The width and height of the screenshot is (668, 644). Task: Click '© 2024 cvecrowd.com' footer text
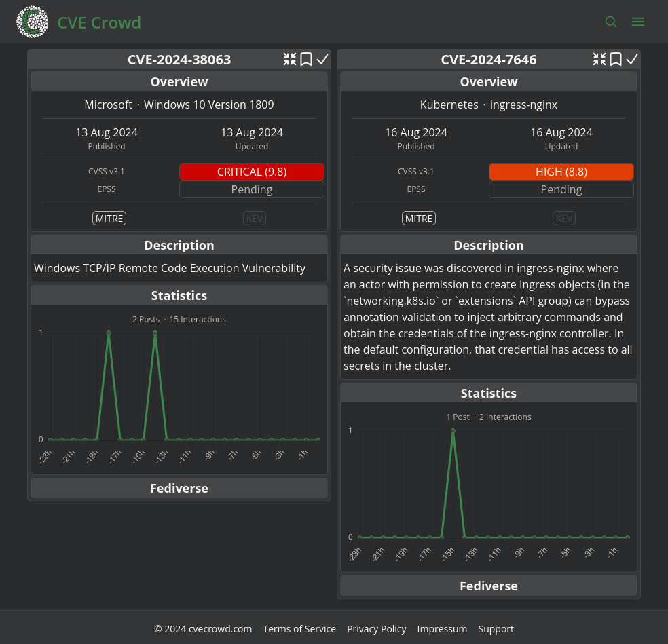(203, 629)
